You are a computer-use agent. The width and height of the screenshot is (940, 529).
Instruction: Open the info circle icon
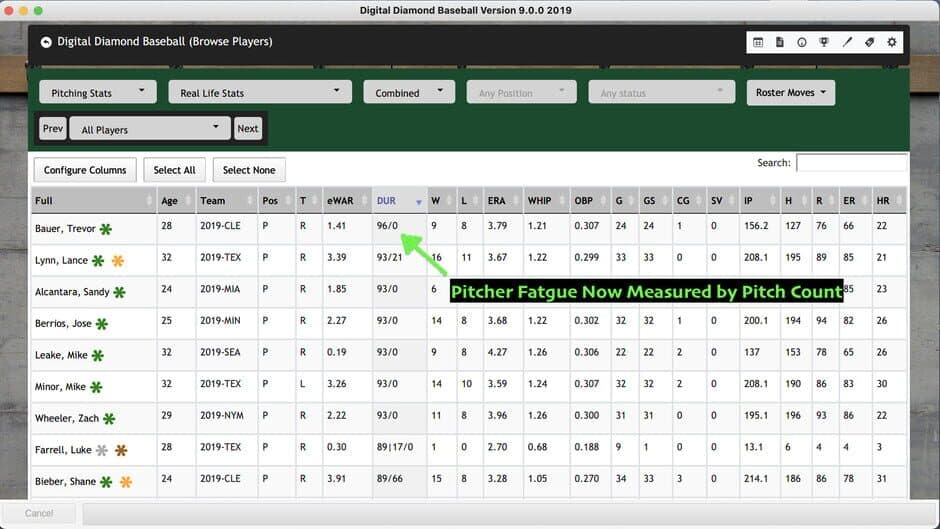point(802,42)
